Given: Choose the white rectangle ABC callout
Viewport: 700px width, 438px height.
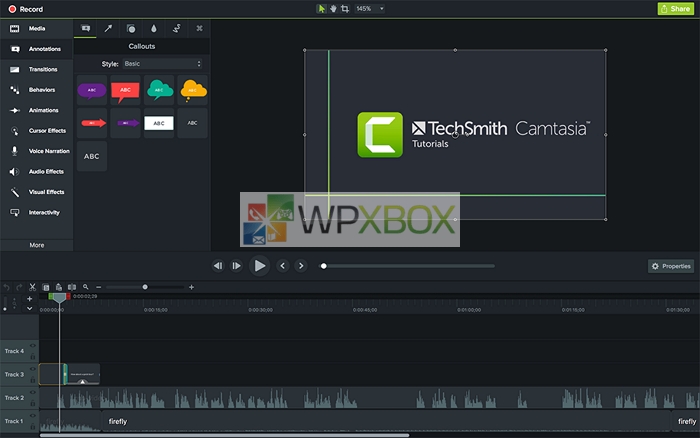Looking at the screenshot, I should coord(159,123).
